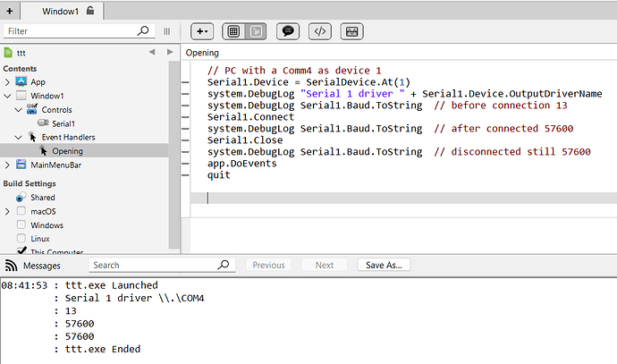The image size is (617, 364).
Task: Switch to layout editor view
Action: pyautogui.click(x=233, y=31)
